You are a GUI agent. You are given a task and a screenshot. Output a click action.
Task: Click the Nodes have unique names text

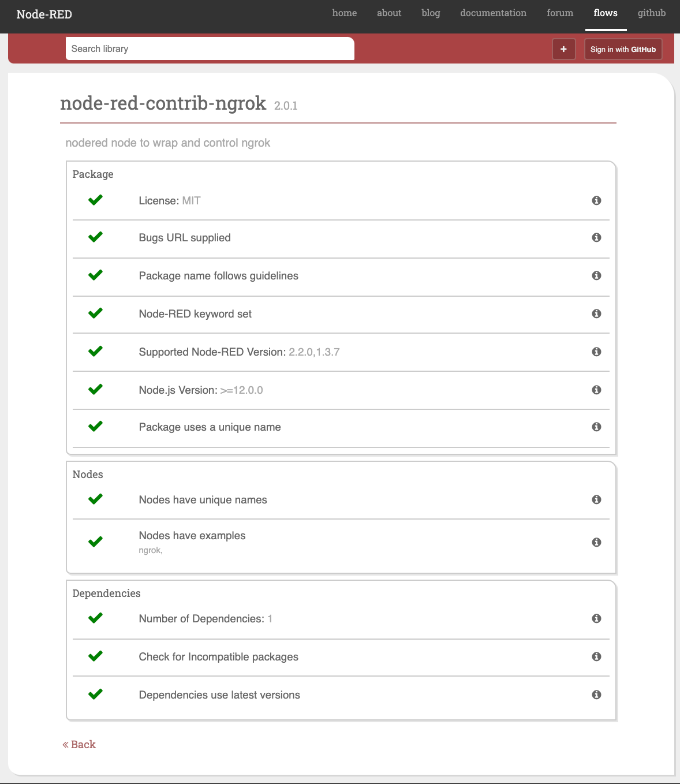[203, 500]
